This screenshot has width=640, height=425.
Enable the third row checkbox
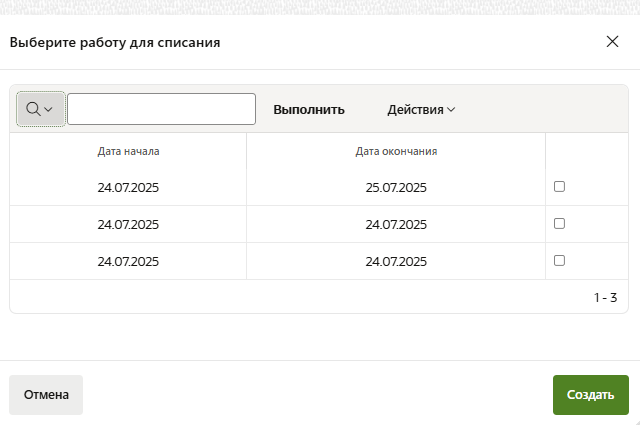(x=559, y=260)
